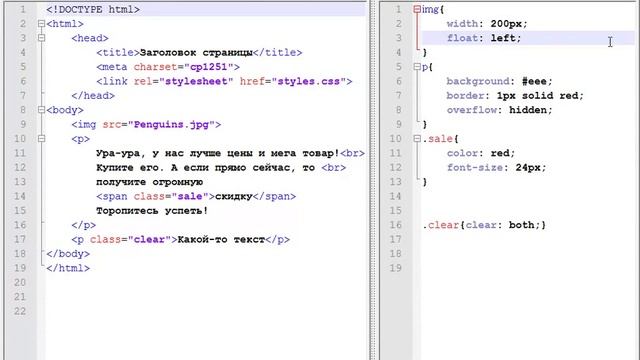
Task: Click line number 14 in CSS pane margin
Action: 396,196
